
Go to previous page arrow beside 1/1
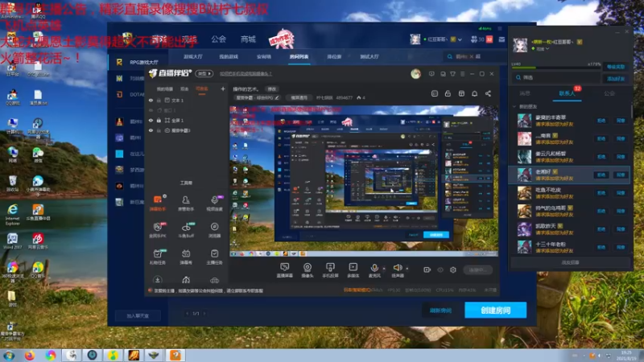pos(188,314)
